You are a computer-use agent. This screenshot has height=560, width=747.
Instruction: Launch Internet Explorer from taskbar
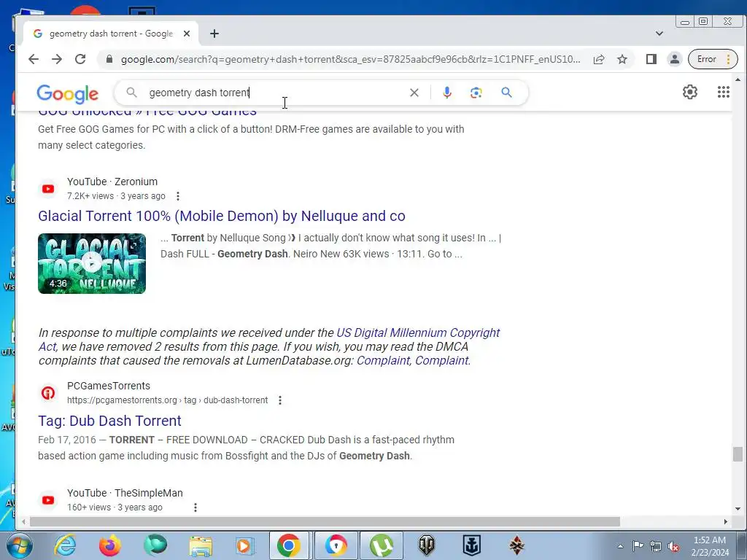point(65,545)
